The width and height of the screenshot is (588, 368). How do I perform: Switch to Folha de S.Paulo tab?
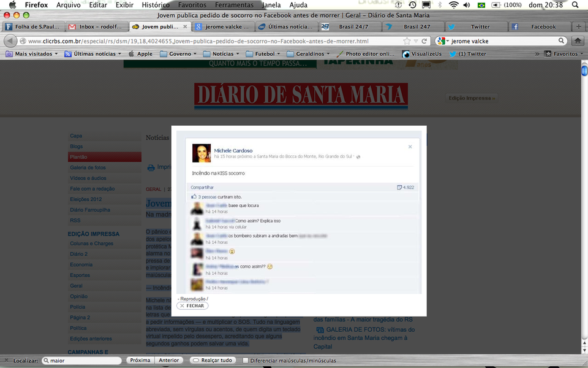click(33, 26)
